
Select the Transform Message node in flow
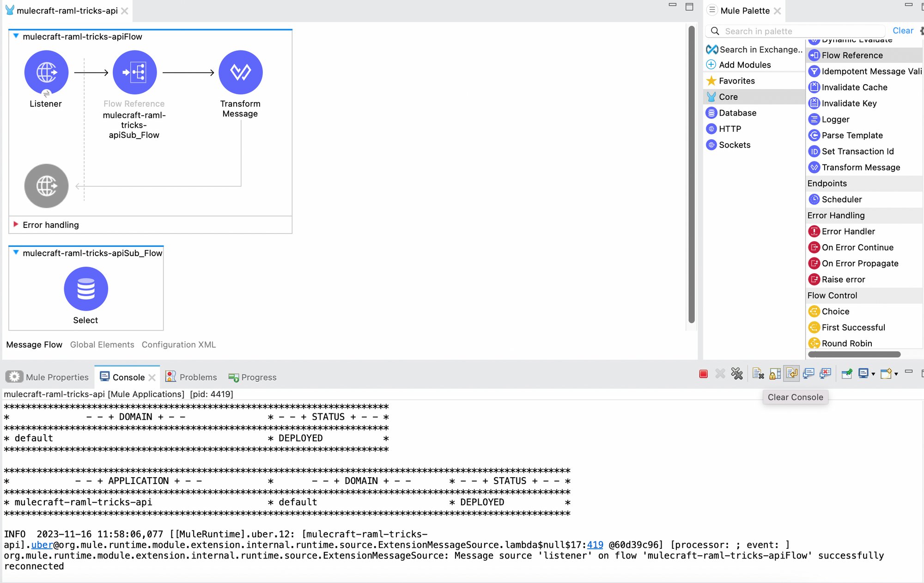coord(240,73)
